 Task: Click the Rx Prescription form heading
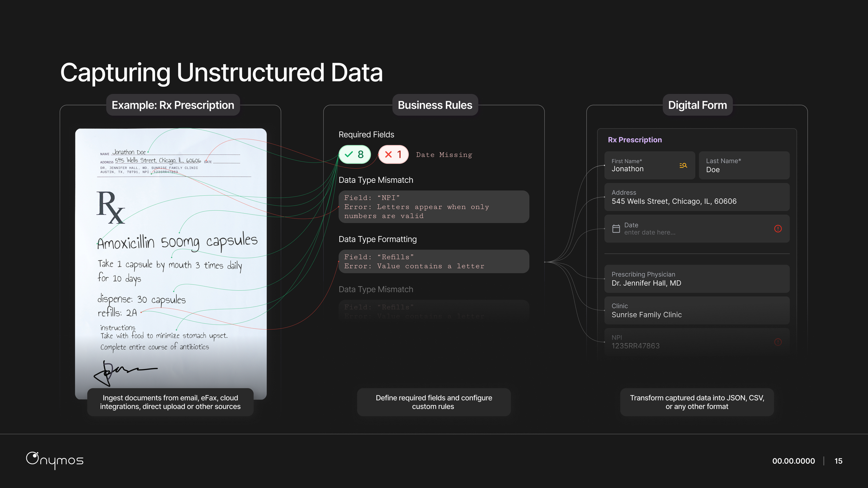[x=635, y=140]
